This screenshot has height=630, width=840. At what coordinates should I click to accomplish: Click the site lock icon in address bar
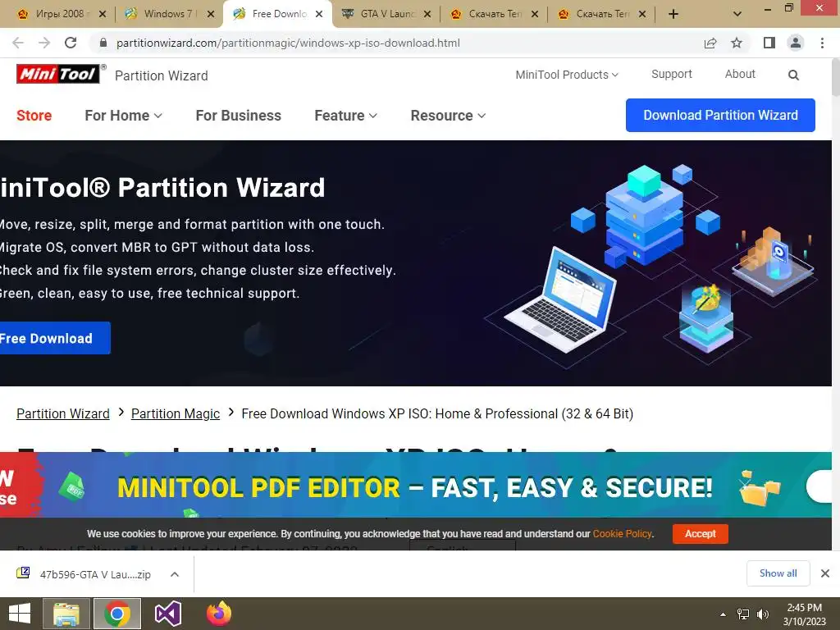click(103, 43)
